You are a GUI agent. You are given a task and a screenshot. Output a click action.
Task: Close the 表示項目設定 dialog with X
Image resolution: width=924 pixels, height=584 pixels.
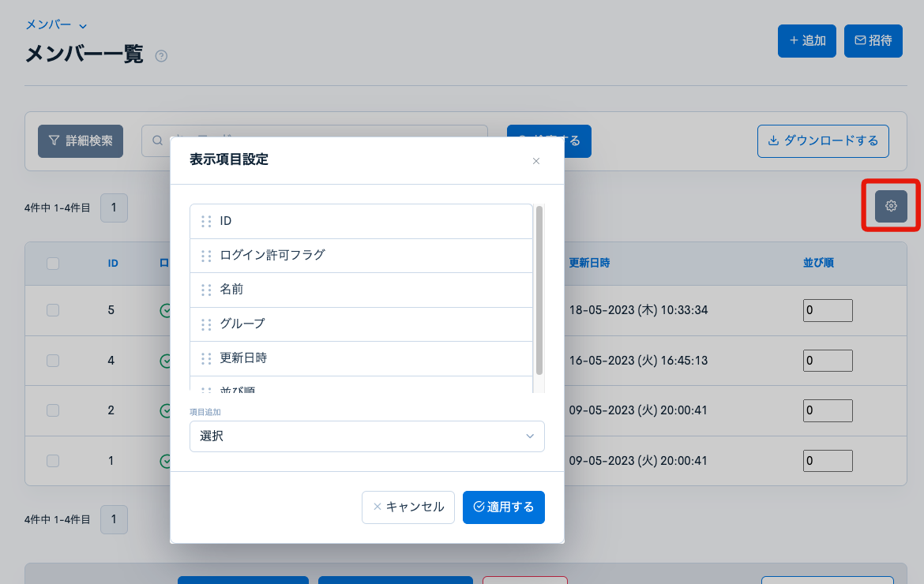click(535, 161)
